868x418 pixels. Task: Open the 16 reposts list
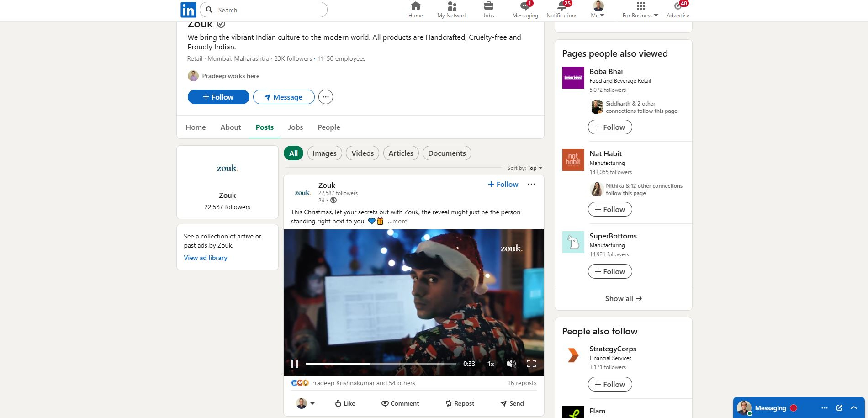pos(522,383)
